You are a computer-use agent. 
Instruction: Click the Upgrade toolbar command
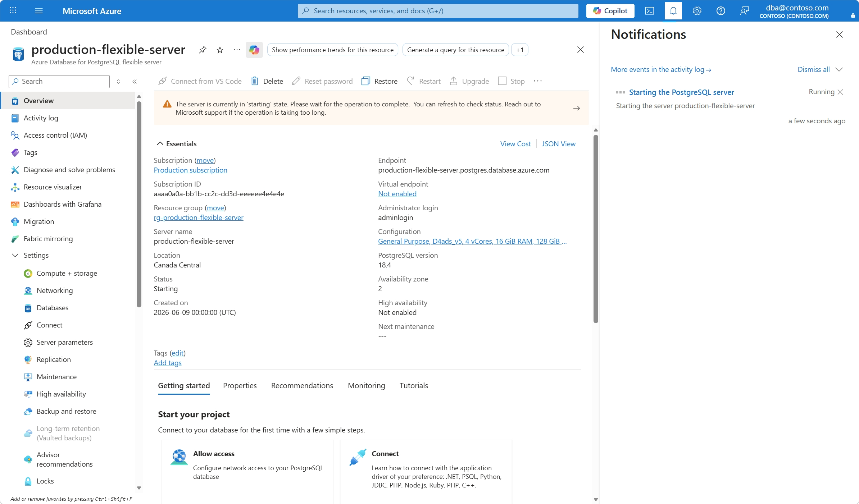[469, 81]
